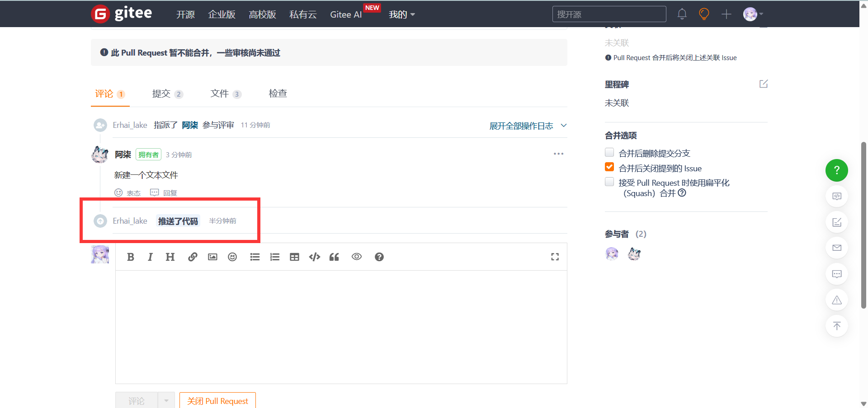Expand the editor to fullscreen
The height and width of the screenshot is (408, 868).
click(x=555, y=257)
